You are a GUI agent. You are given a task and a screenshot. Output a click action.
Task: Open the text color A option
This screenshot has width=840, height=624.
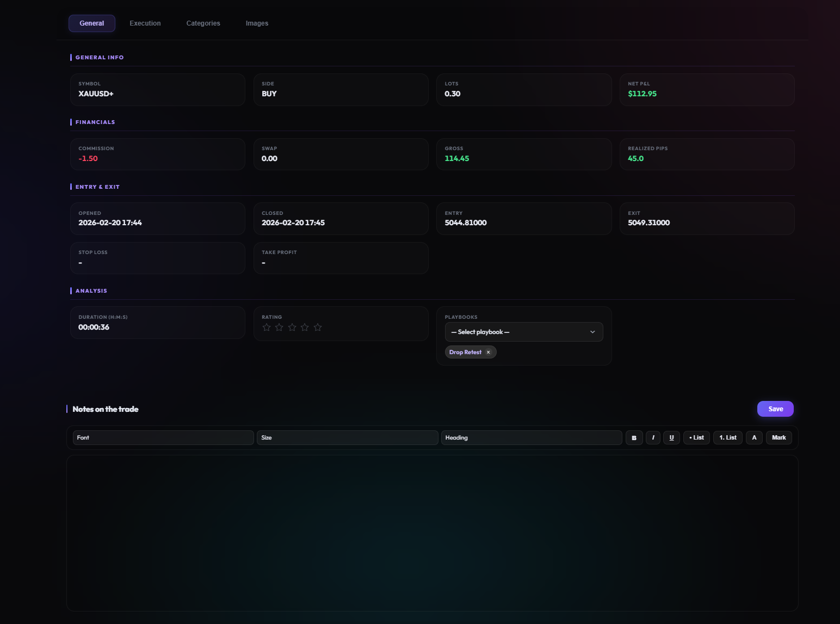tap(754, 438)
